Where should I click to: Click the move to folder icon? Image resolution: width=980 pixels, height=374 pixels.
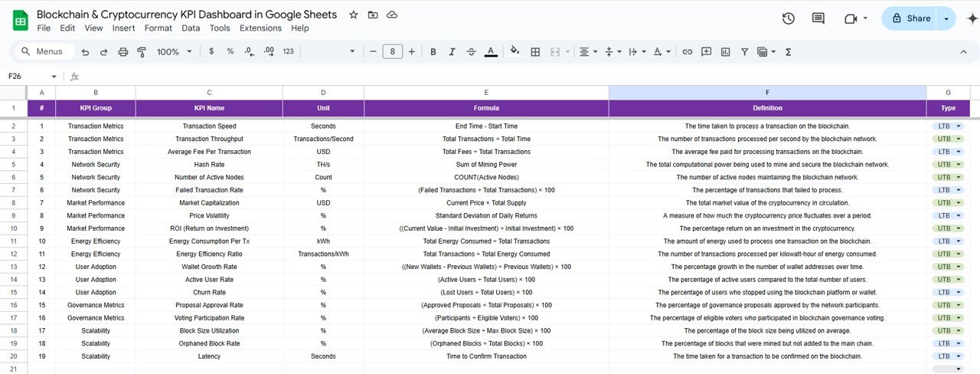(x=373, y=15)
